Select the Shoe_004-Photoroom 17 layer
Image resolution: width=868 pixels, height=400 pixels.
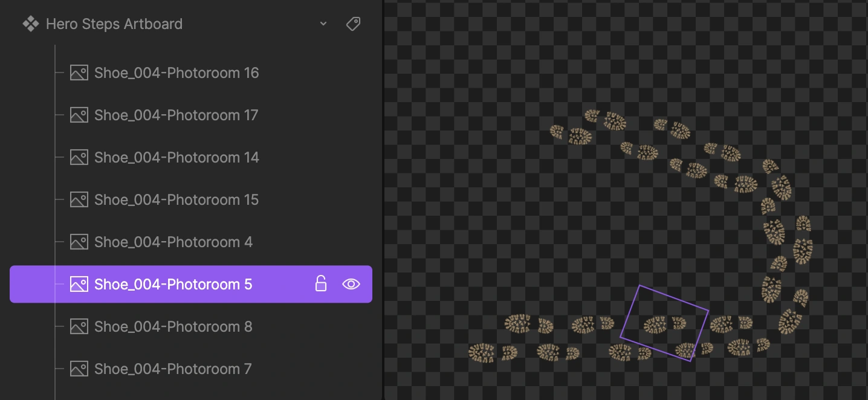[176, 115]
